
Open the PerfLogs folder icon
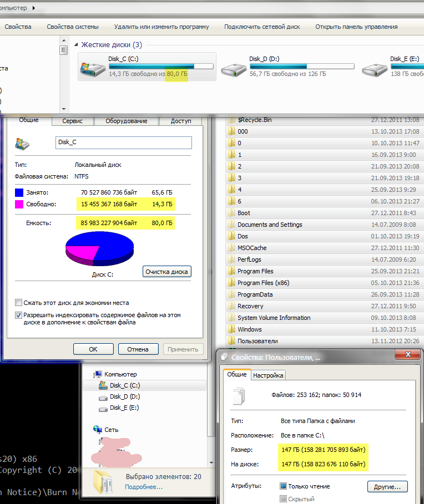point(231,259)
